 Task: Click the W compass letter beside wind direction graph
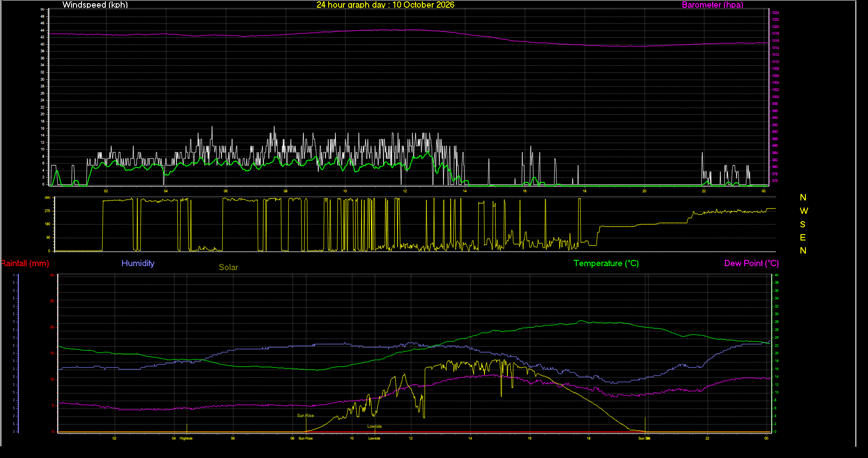pyautogui.click(x=804, y=211)
